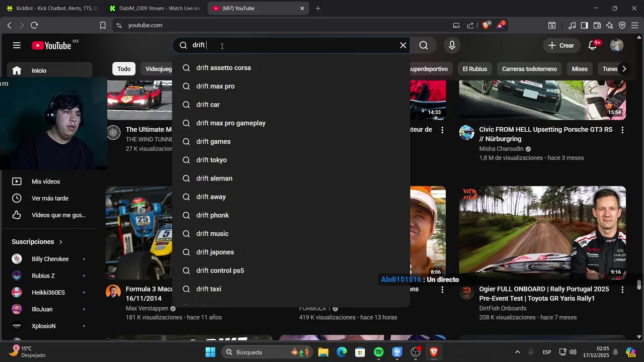Bookmark this page
Image resolution: width=644 pixels, height=362 pixels.
point(103,25)
